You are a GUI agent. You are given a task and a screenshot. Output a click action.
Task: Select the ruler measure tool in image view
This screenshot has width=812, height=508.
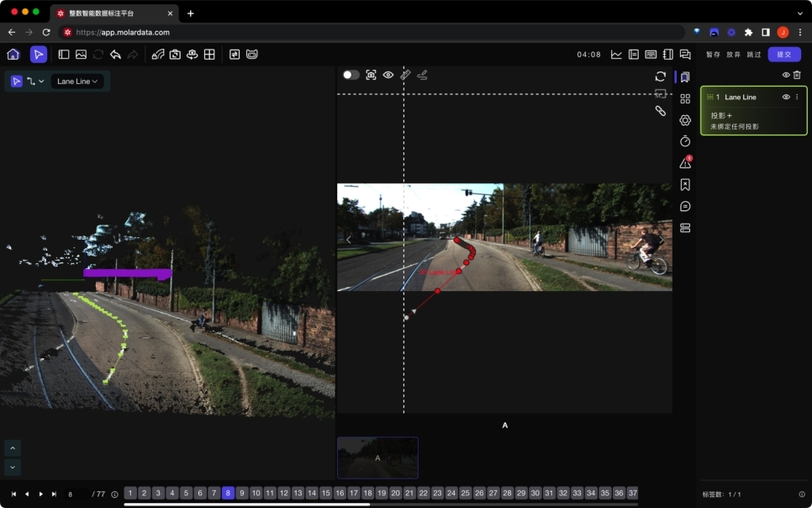click(x=405, y=75)
